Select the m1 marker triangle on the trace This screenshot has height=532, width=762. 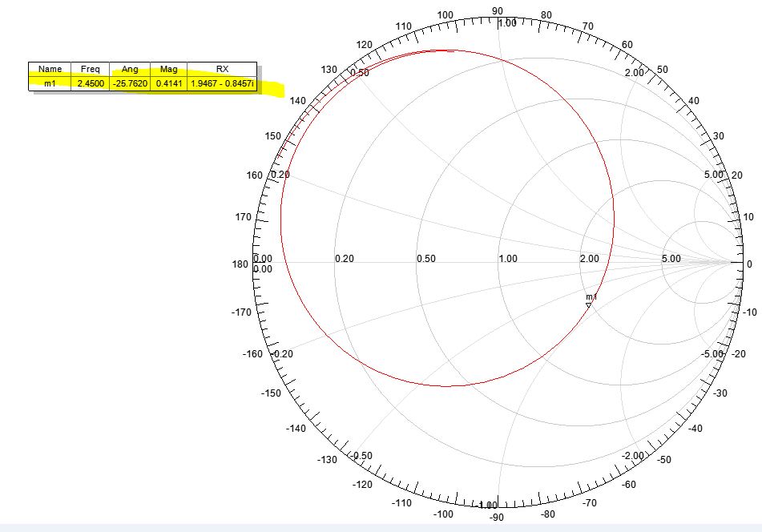tap(588, 304)
